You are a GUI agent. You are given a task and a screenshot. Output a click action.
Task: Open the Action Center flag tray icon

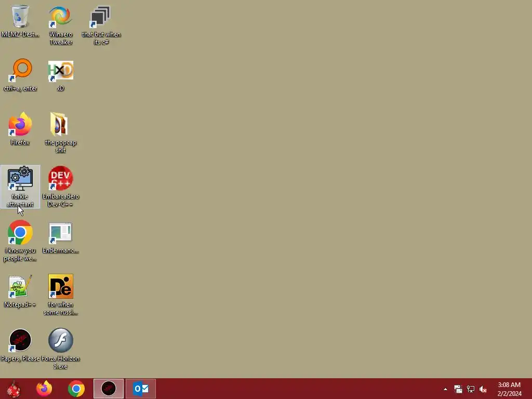[458, 389]
